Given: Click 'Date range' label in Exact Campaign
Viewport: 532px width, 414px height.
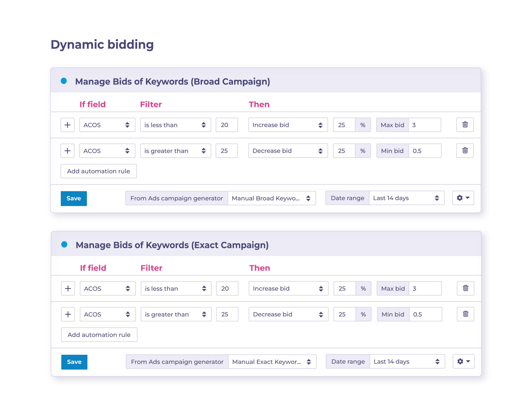Looking at the screenshot, I should point(348,361).
